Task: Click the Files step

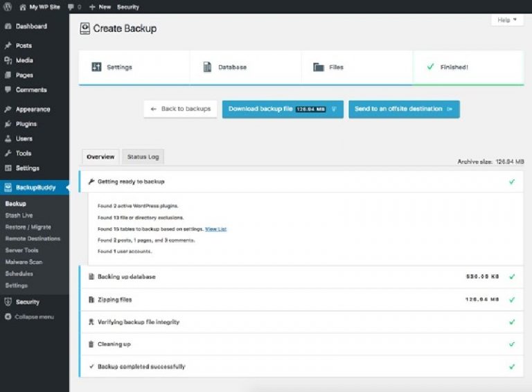Action: tap(357, 67)
